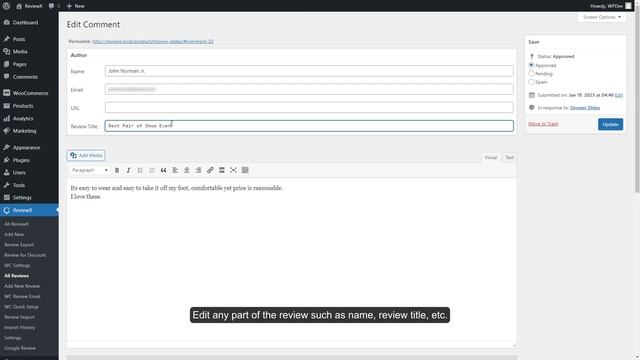Align text center

(x=187, y=170)
